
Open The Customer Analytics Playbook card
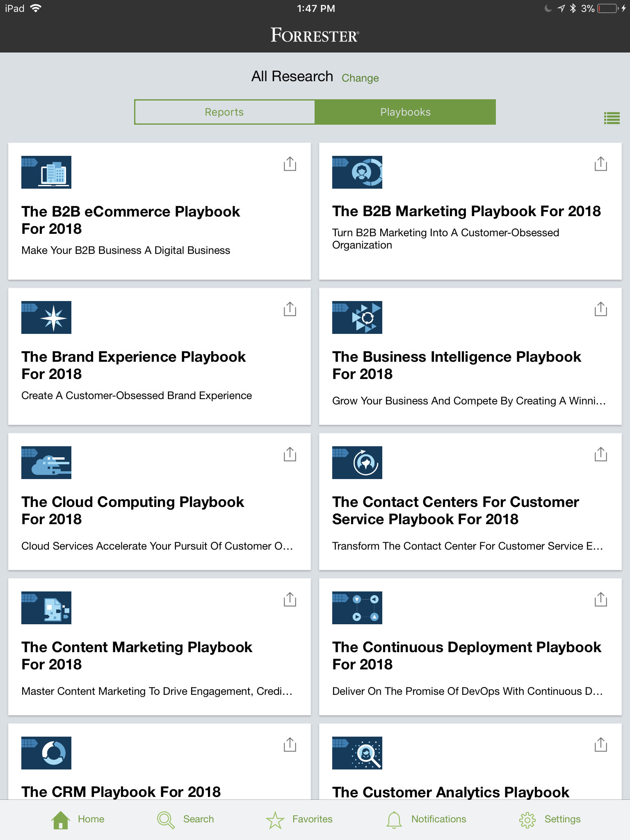tap(470, 762)
